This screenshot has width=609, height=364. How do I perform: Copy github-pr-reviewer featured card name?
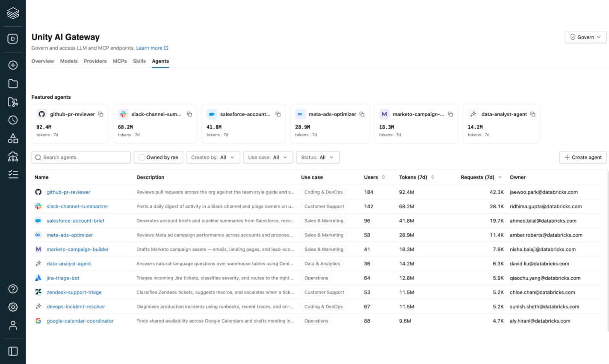point(101,114)
